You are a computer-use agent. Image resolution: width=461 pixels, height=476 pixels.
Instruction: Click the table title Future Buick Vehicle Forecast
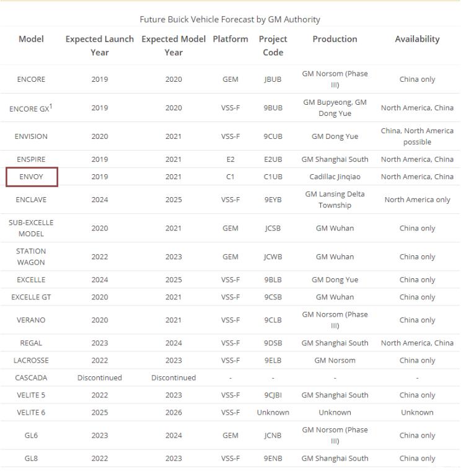[230, 19]
